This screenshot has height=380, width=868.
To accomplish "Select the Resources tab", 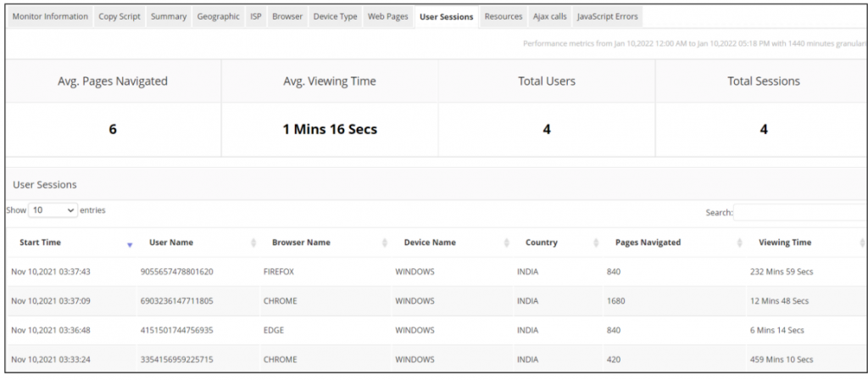I will click(504, 17).
